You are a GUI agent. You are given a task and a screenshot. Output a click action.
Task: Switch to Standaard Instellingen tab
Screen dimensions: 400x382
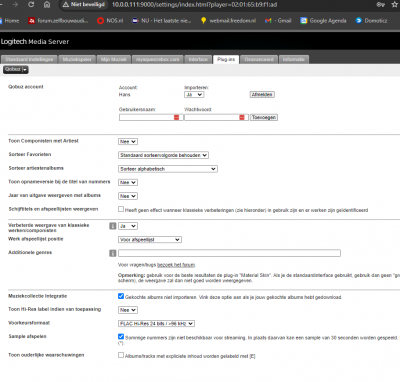point(29,59)
